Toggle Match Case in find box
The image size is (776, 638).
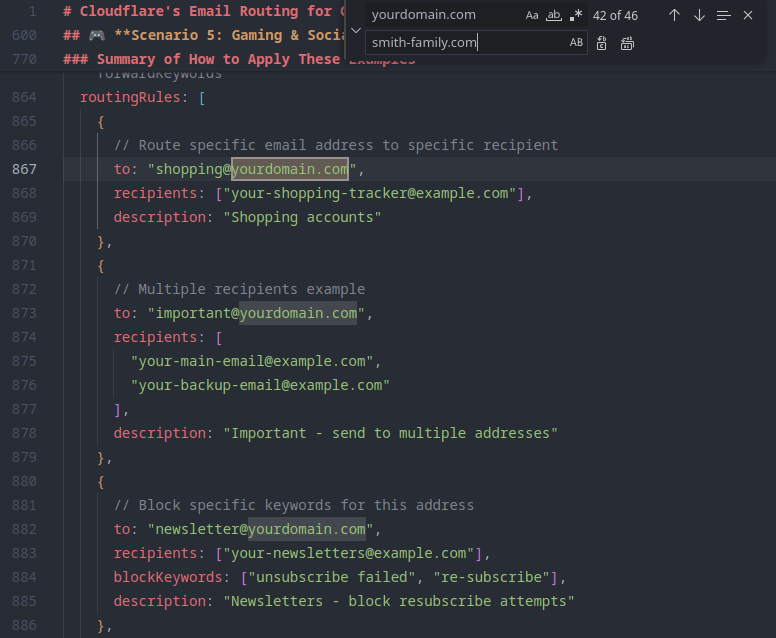[x=532, y=16]
